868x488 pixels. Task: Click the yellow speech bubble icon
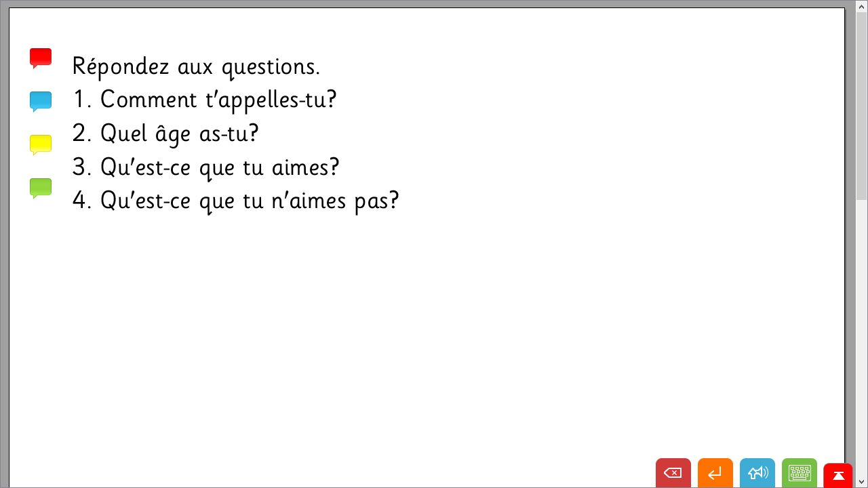[x=41, y=145]
